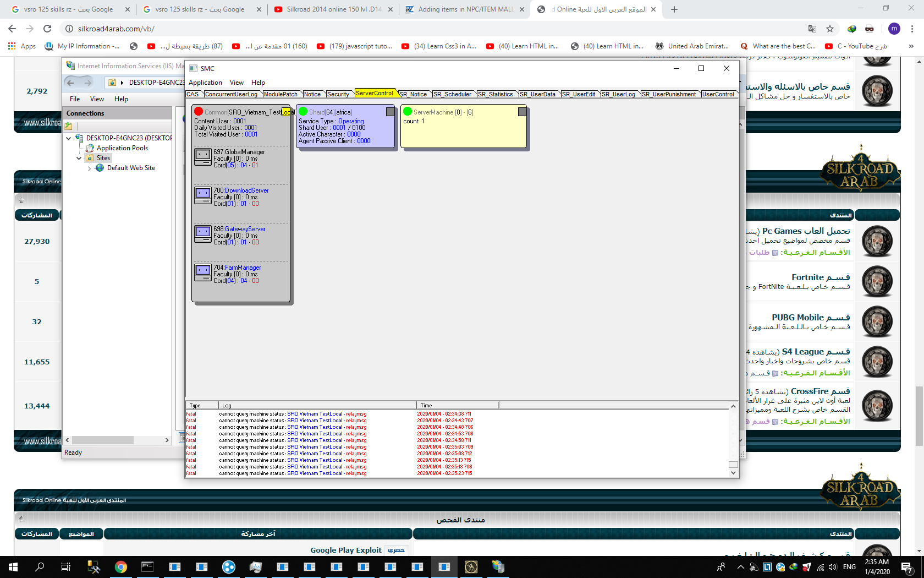Open Google Play Exploit thread link
Viewport: 924px width, 578px height.
345,550
